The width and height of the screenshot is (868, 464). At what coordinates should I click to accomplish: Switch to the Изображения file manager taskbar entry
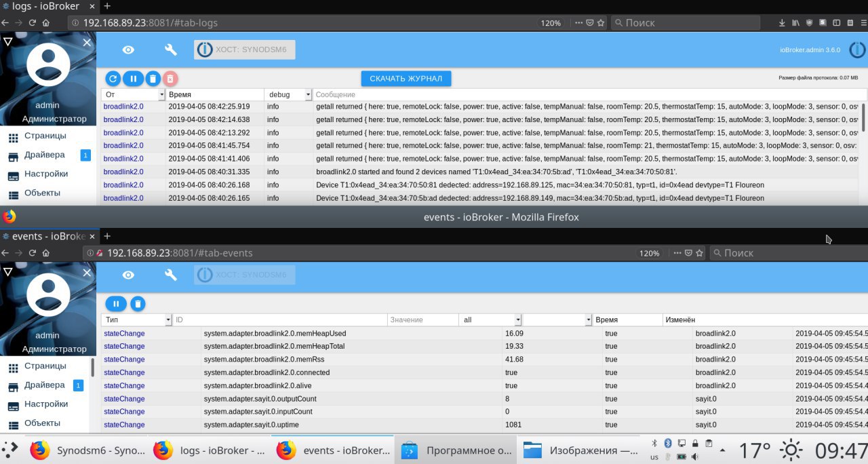(580, 450)
